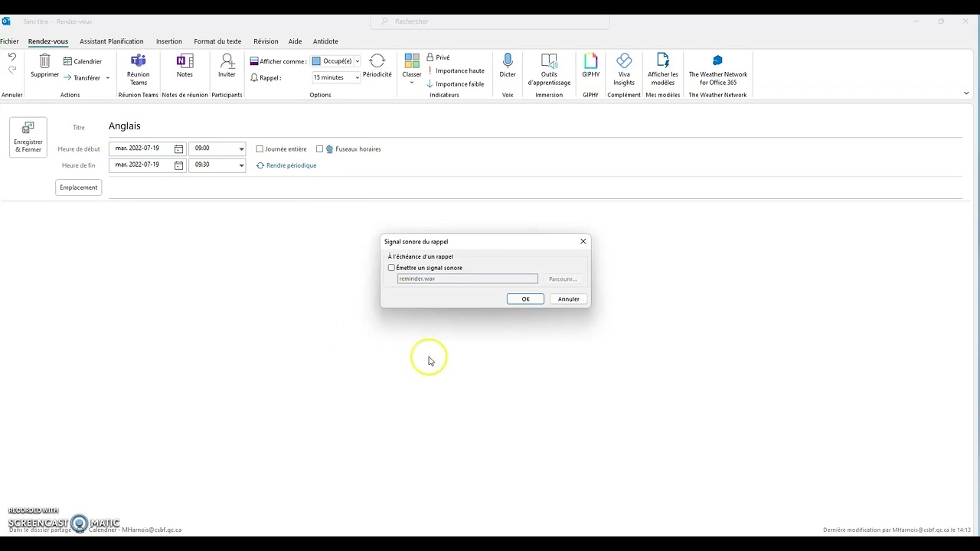Open the Antidote tab
The width and height of the screenshot is (980, 551).
coord(325,41)
